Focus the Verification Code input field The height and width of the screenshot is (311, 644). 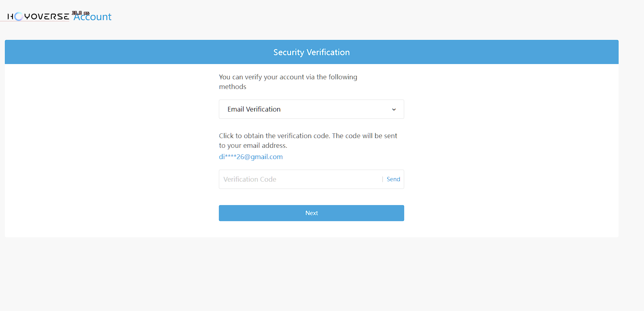click(298, 179)
